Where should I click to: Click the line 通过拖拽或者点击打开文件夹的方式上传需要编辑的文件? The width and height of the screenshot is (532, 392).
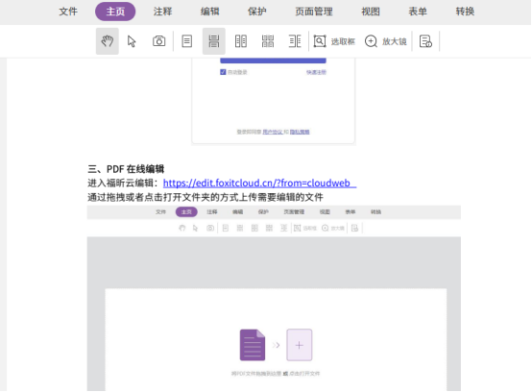[x=206, y=197]
